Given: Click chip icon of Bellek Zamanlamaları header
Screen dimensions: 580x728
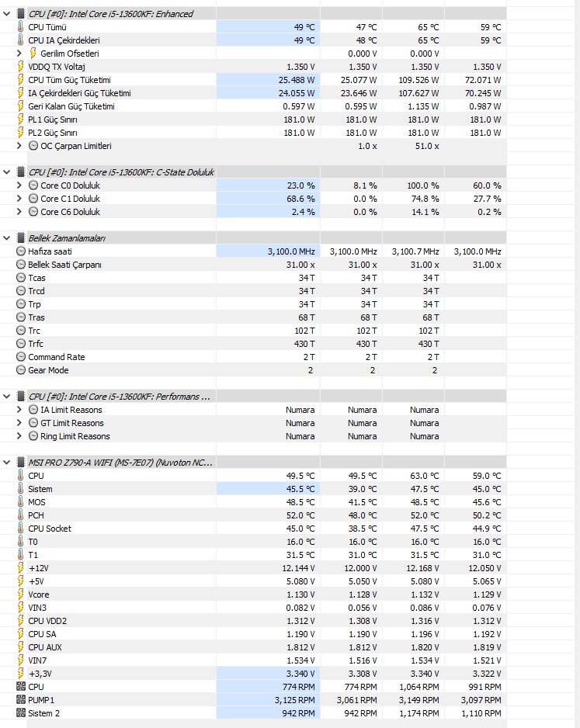Looking at the screenshot, I should 20,238.
